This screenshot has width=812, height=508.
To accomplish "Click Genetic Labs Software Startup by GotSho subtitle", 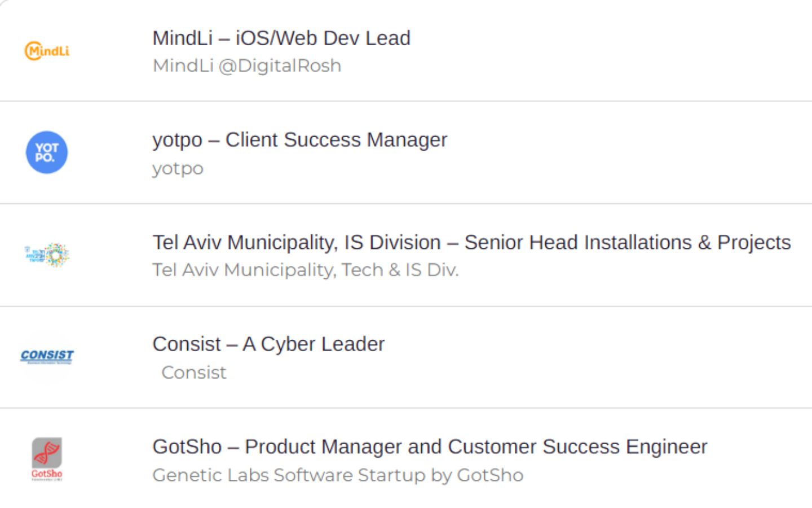I will click(x=338, y=475).
